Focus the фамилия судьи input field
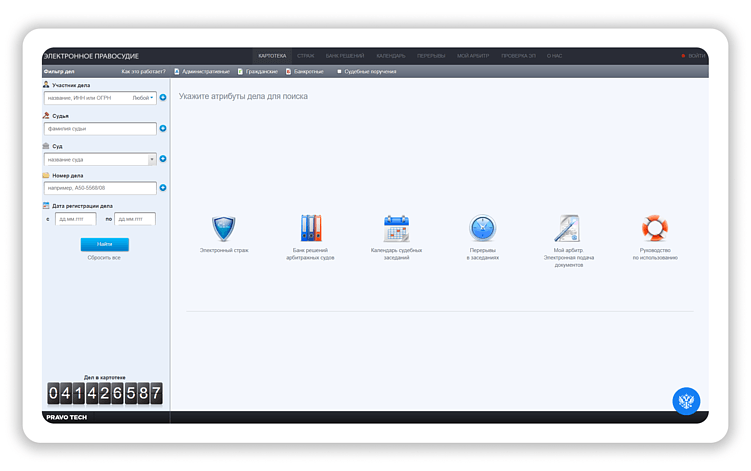Image resolution: width=751 pixels, height=471 pixels. tap(100, 128)
